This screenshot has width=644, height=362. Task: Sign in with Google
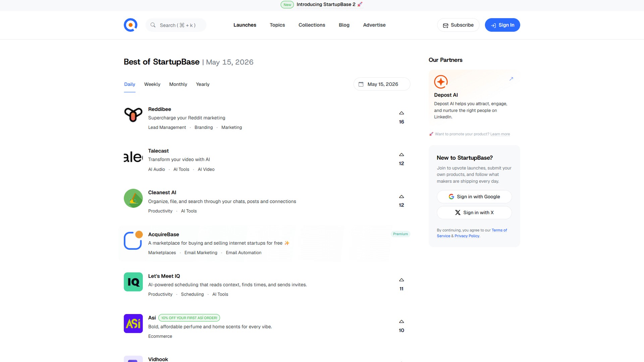[474, 197]
